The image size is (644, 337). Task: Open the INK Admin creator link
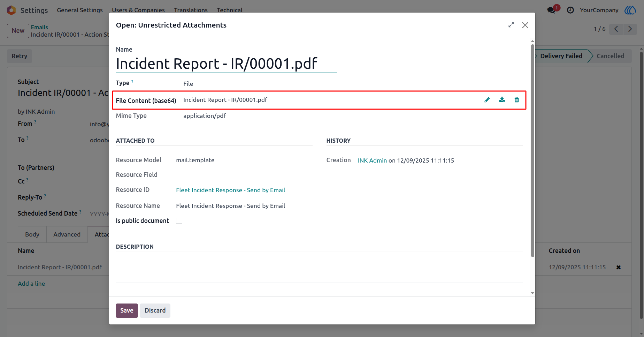click(x=372, y=160)
